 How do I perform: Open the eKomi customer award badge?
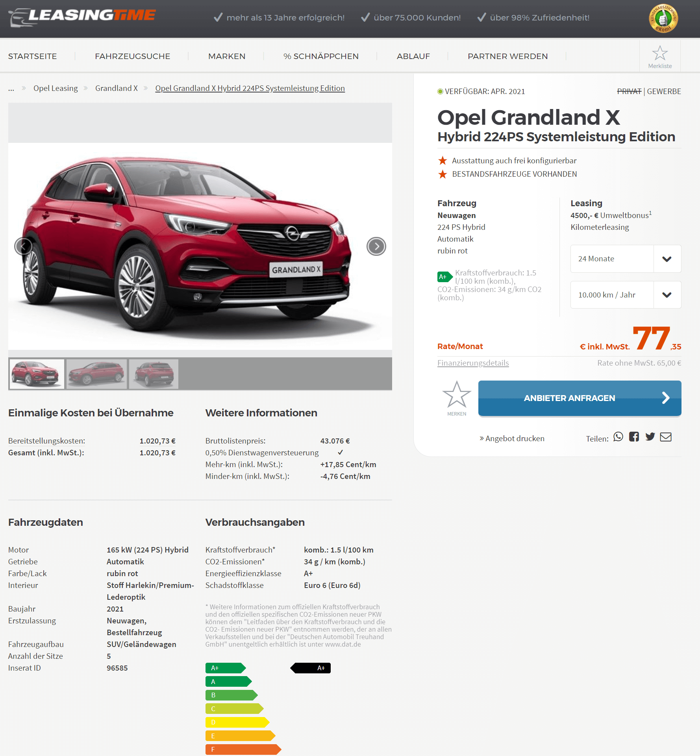663,18
